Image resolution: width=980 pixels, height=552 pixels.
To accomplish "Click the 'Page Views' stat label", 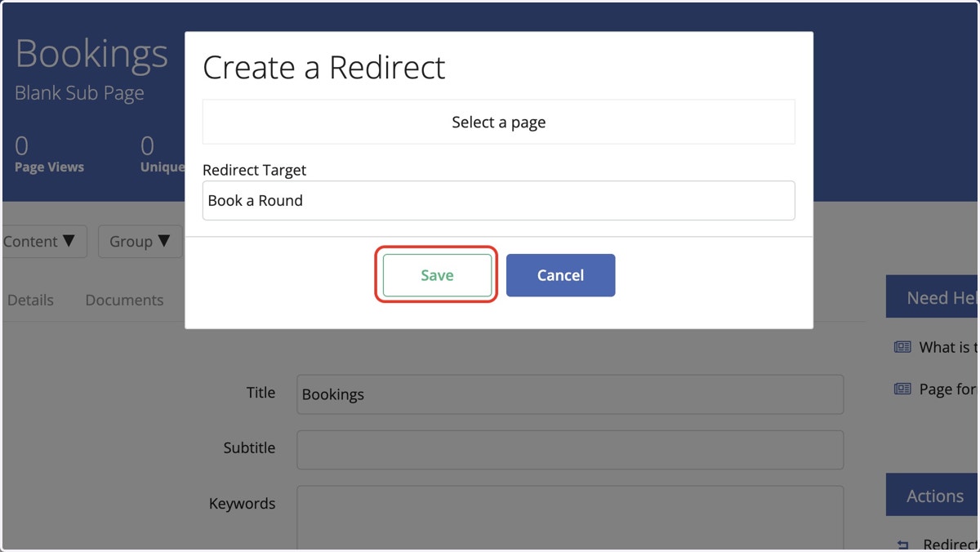I will point(49,167).
